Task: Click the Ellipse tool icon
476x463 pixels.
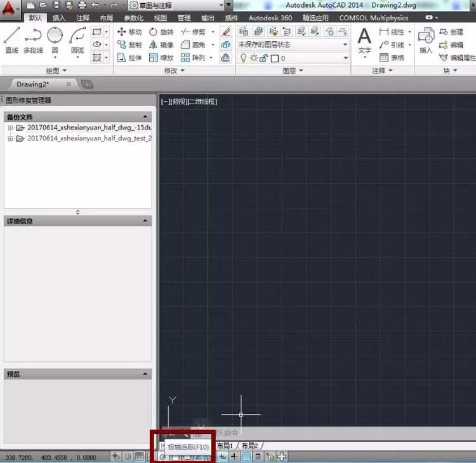Action: 97,44
